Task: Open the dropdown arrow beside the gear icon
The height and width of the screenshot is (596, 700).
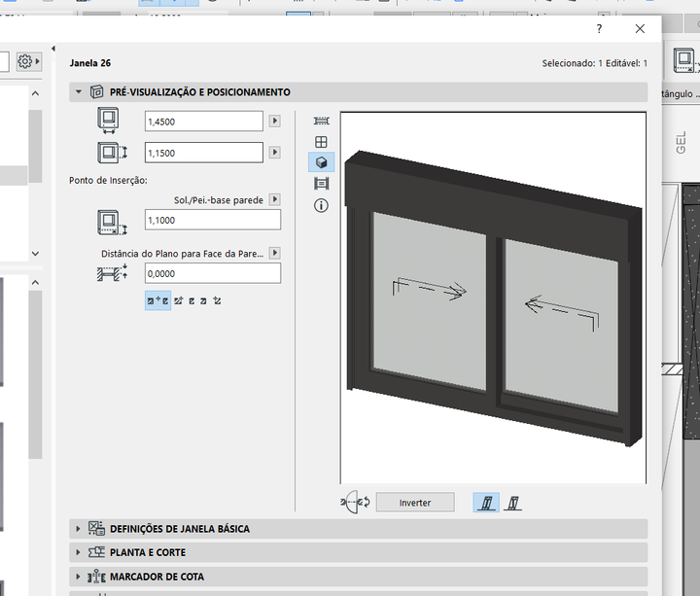Action: 38,61
